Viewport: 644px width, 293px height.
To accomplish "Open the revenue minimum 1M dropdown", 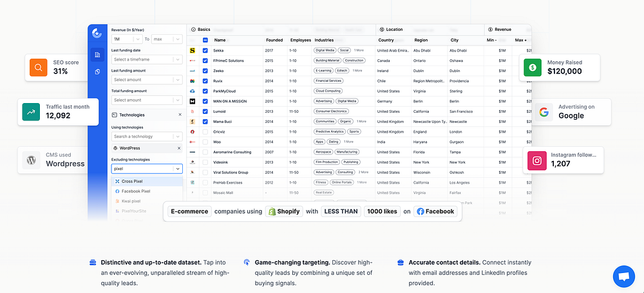I will tap(127, 39).
